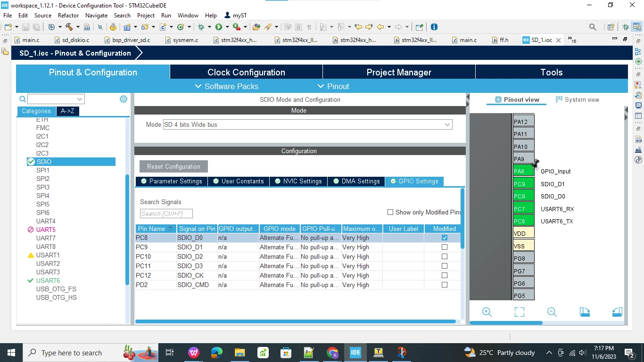Click the categories settings gear icon

(x=124, y=99)
